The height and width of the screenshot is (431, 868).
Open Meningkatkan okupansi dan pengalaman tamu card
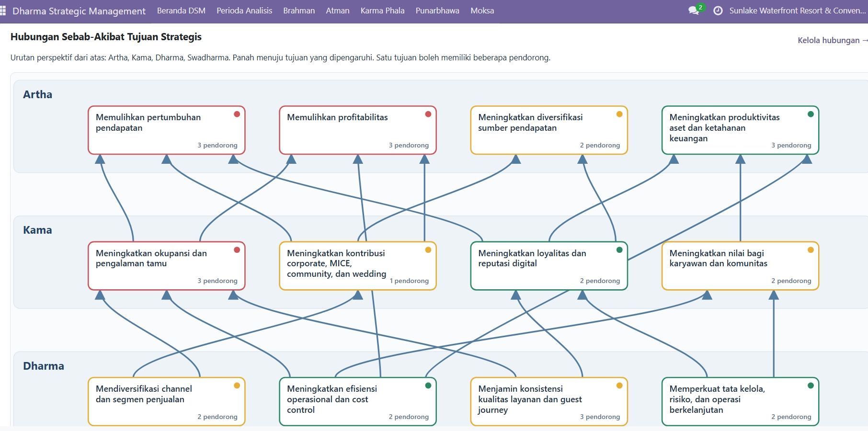(167, 266)
